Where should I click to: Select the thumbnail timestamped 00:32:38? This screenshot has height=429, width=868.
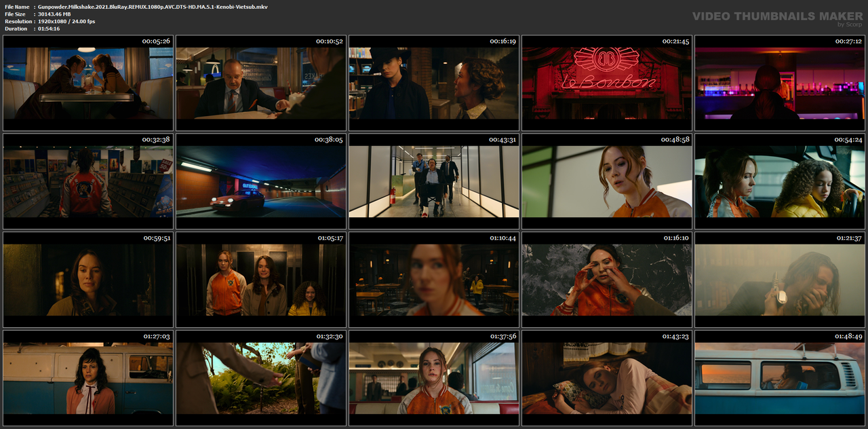[x=88, y=181]
